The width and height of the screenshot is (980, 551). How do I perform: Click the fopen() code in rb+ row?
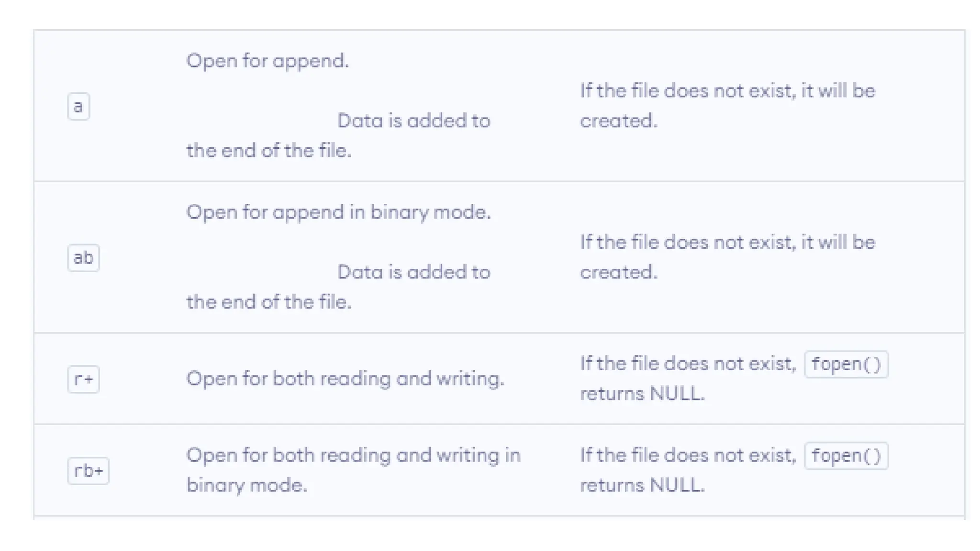(846, 456)
